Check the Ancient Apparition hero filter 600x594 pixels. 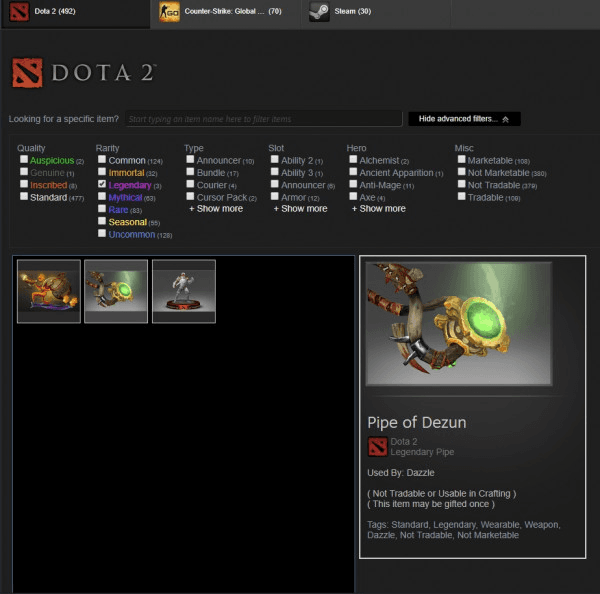[x=353, y=171]
